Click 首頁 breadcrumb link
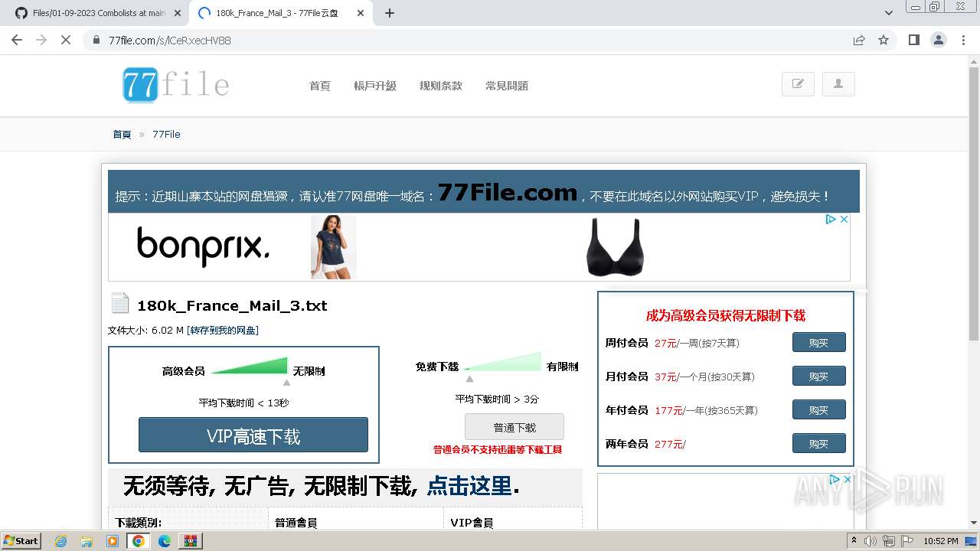Image resolution: width=980 pixels, height=551 pixels. pos(122,134)
